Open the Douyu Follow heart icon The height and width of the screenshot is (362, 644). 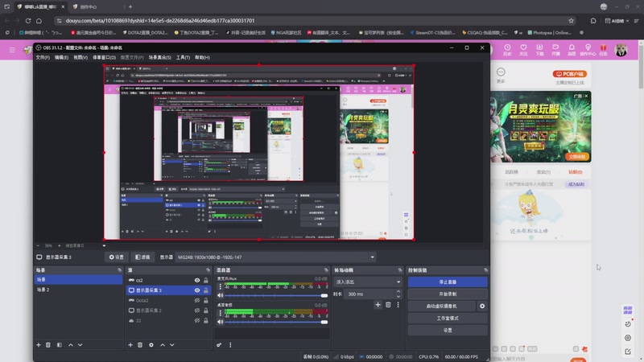pos(523,50)
